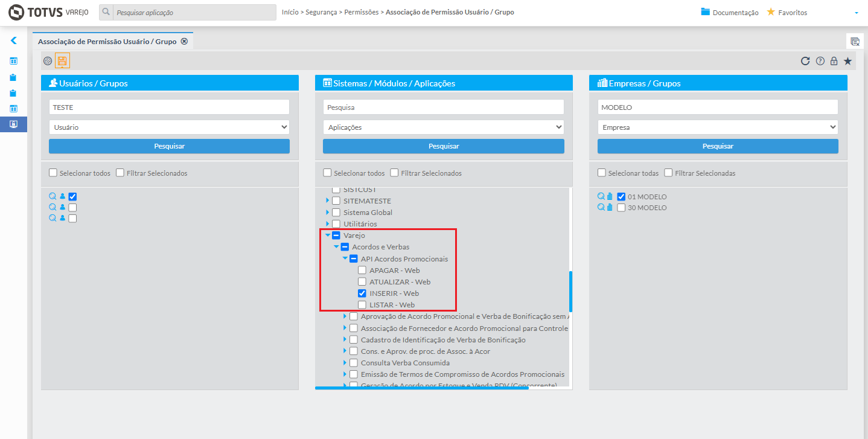
Task: Click the building icon next to 30 MODELO
Action: [x=610, y=207]
